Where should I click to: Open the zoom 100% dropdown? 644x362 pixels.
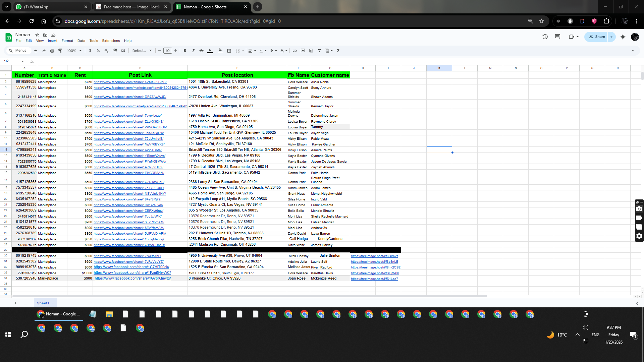coord(74,51)
